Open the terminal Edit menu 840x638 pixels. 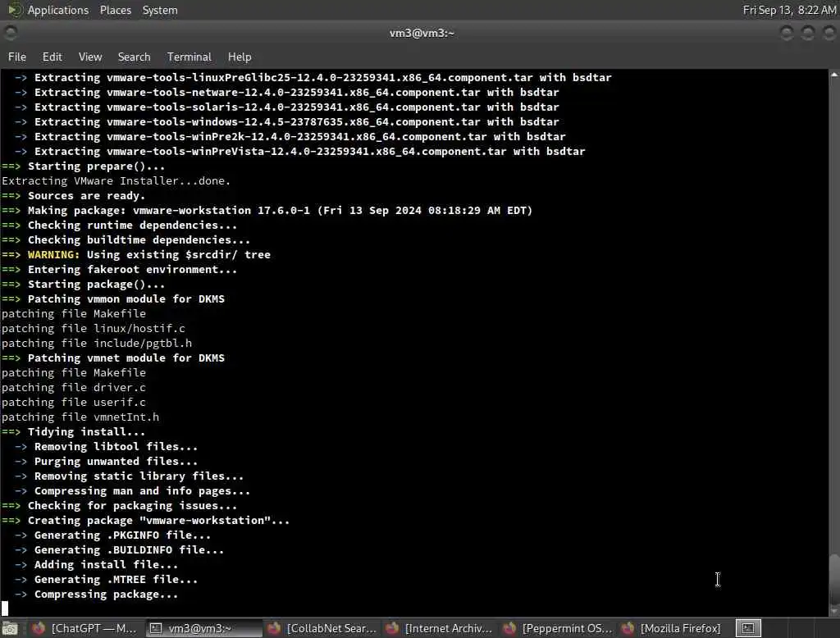point(52,57)
